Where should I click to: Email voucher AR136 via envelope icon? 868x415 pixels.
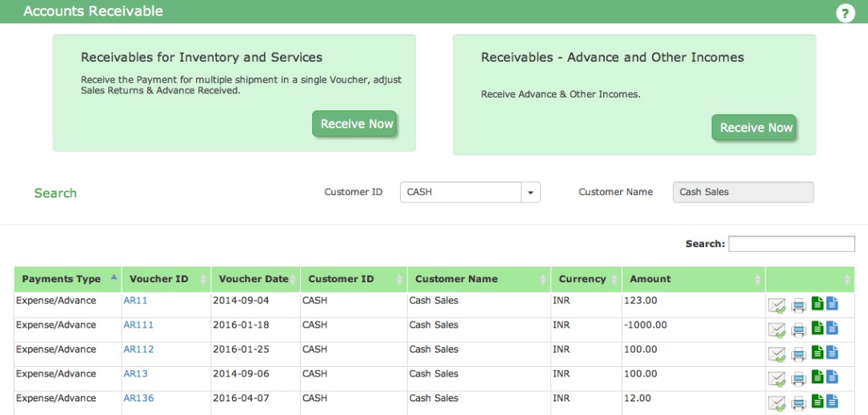(x=777, y=403)
